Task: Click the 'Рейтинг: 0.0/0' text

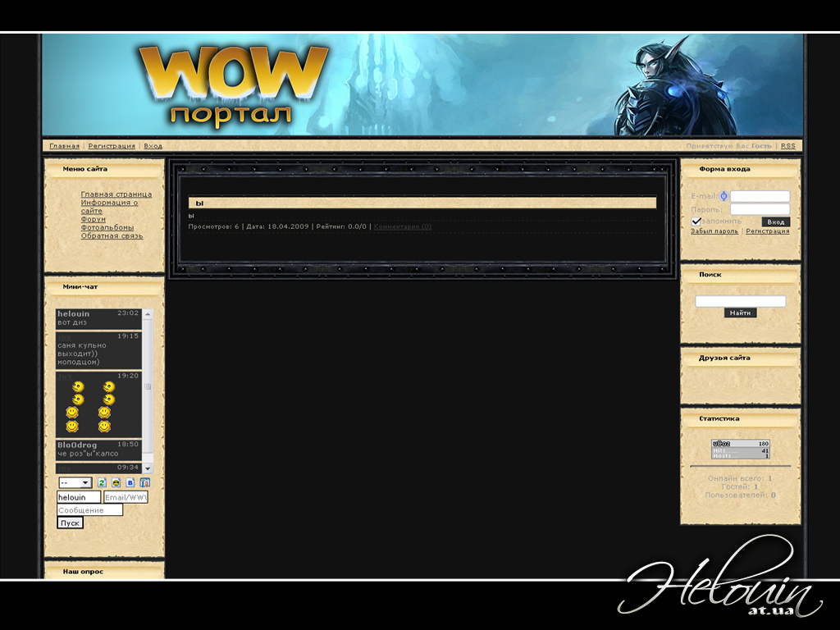Action: [x=341, y=226]
